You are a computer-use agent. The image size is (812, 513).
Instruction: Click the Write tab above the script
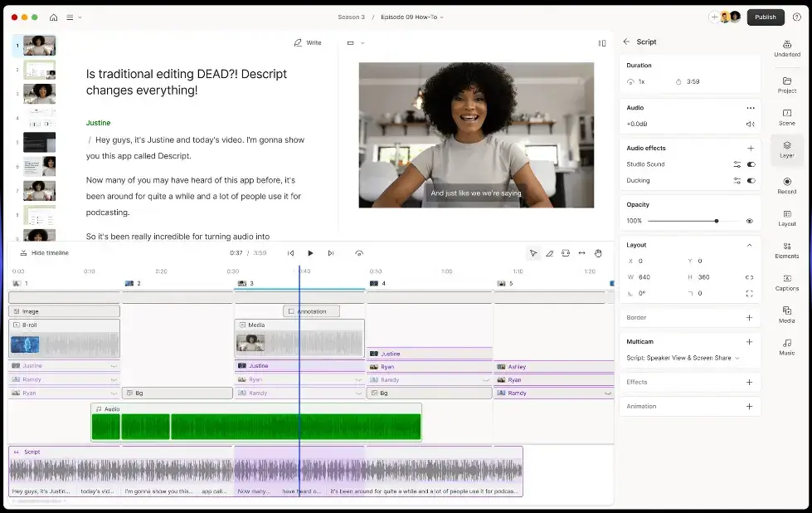tap(307, 42)
